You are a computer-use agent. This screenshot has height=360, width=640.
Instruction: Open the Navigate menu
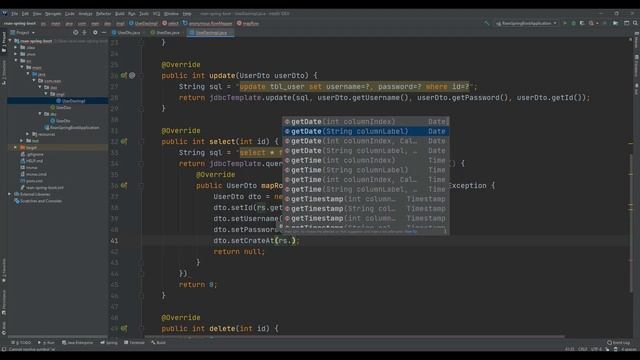coord(53,13)
